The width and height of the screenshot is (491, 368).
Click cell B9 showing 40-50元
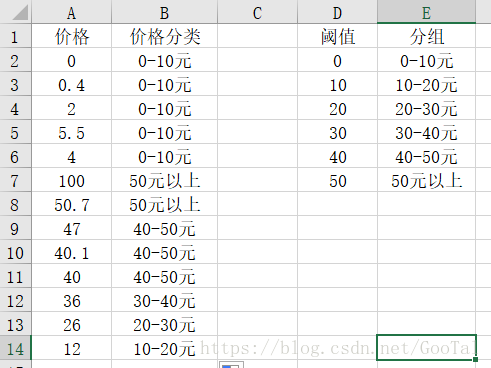click(164, 228)
